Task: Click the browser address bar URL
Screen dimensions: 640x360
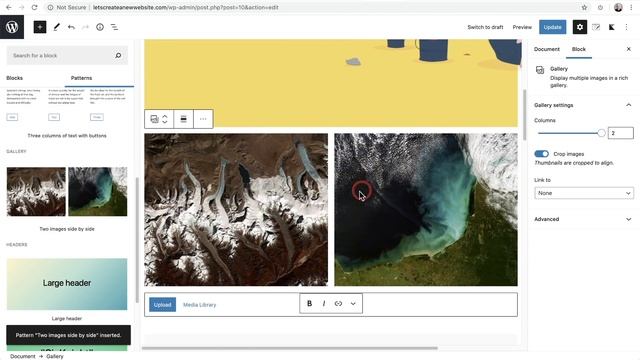Action: click(x=186, y=7)
